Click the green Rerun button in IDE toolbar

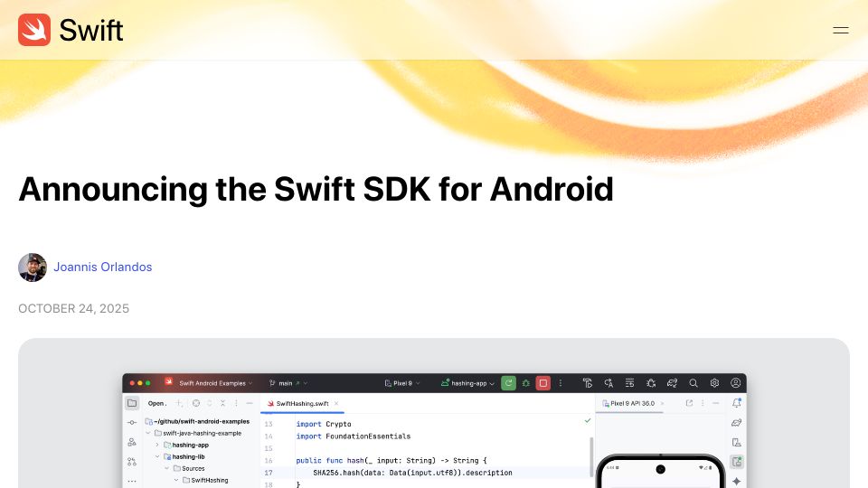(508, 383)
